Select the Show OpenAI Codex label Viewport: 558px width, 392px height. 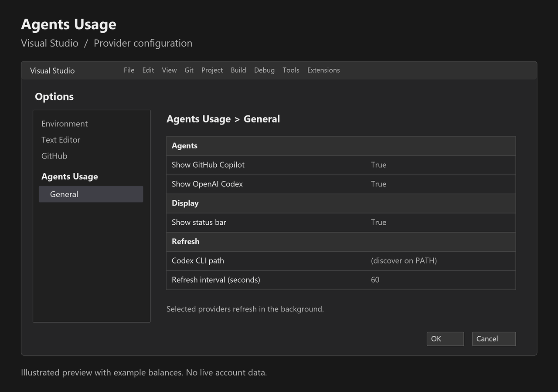pyautogui.click(x=207, y=184)
